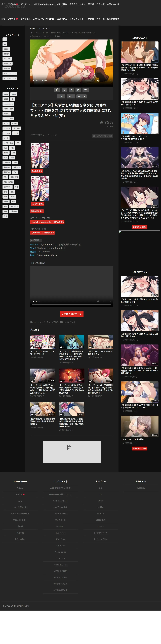Click the sample video's volume icon
The image size is (161, 644).
point(98,301)
